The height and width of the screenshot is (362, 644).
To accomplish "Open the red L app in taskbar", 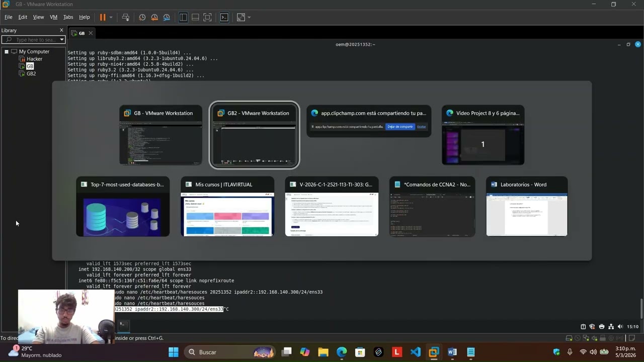I will [397, 352].
